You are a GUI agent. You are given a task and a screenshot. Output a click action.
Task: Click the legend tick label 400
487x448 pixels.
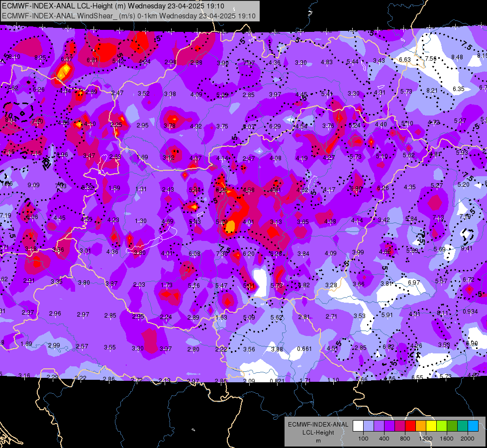pos(384,439)
